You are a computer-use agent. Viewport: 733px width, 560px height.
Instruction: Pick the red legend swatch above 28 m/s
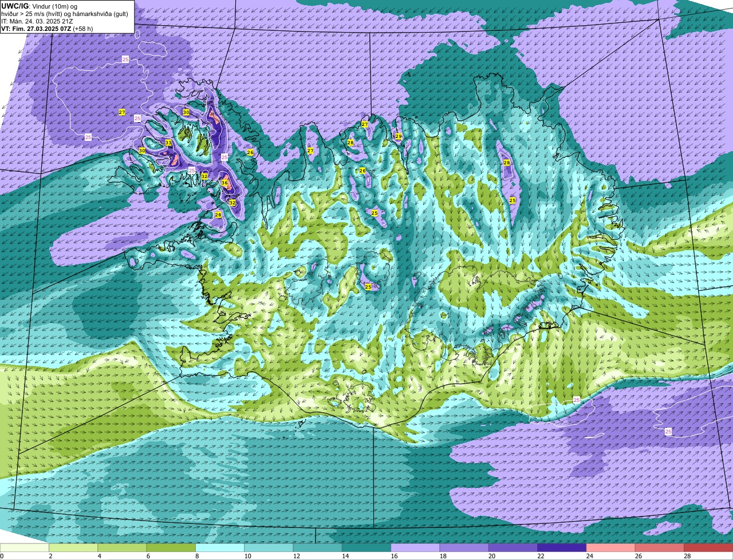[x=708, y=547]
